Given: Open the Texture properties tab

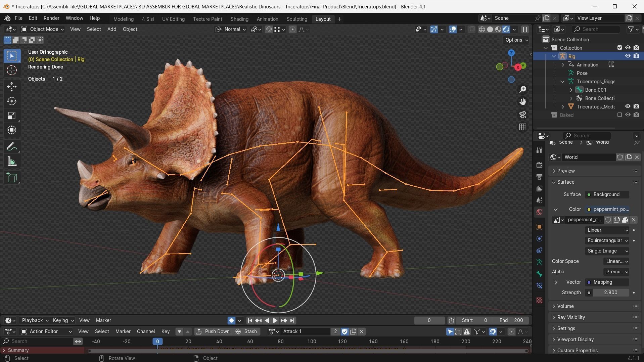Looking at the screenshot, I should [539, 300].
